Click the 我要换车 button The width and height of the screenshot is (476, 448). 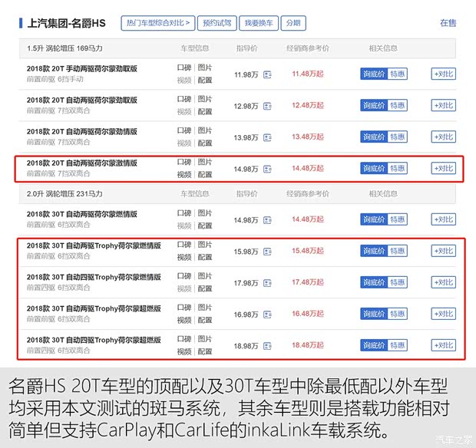pyautogui.click(x=257, y=23)
